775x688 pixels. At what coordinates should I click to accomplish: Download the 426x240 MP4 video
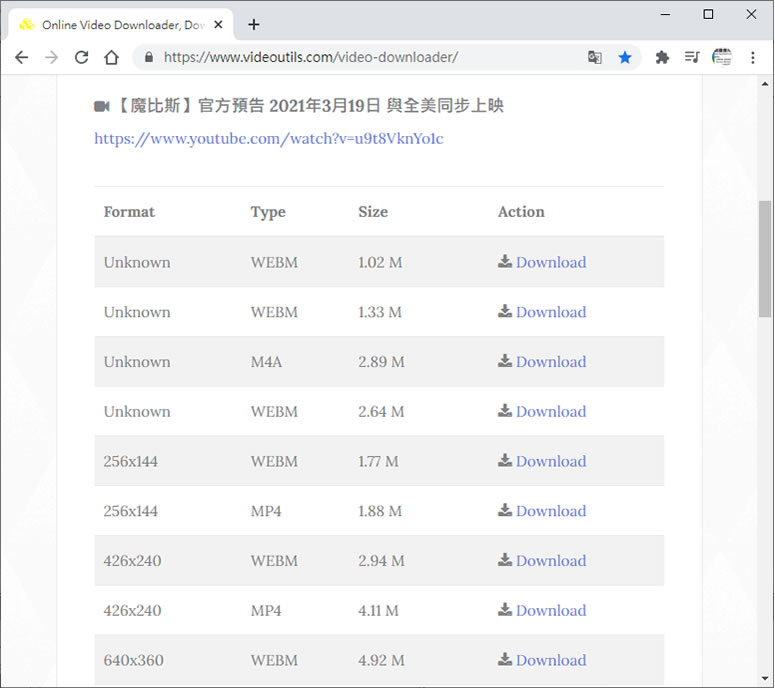(550, 610)
